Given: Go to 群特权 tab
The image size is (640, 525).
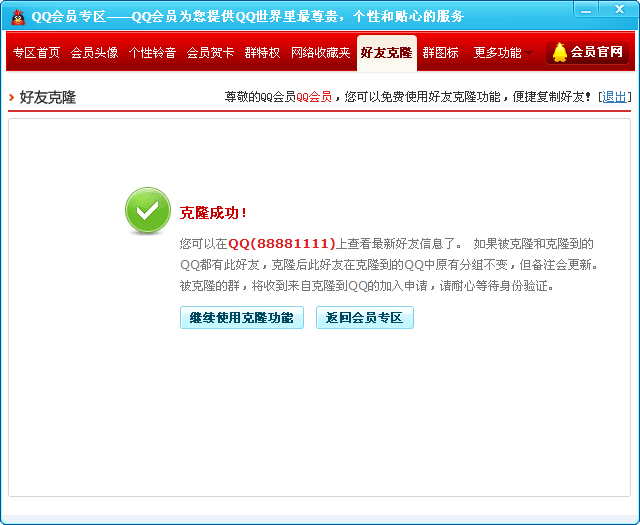Looking at the screenshot, I should (262, 53).
